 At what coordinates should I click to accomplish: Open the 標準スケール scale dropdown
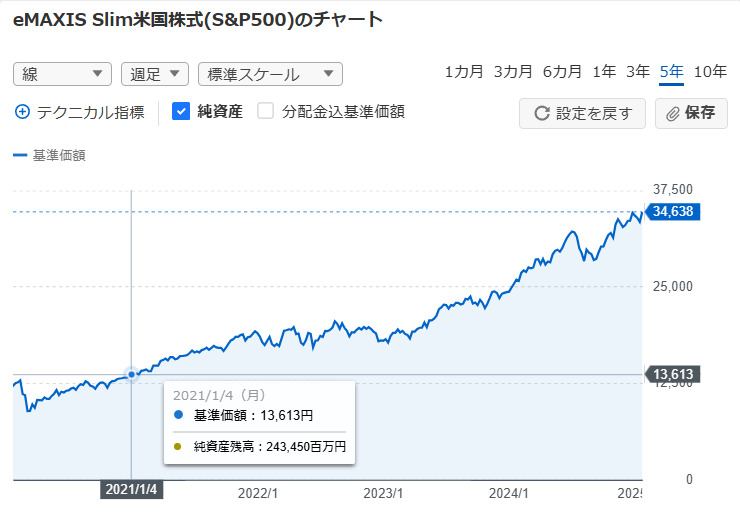click(x=270, y=74)
